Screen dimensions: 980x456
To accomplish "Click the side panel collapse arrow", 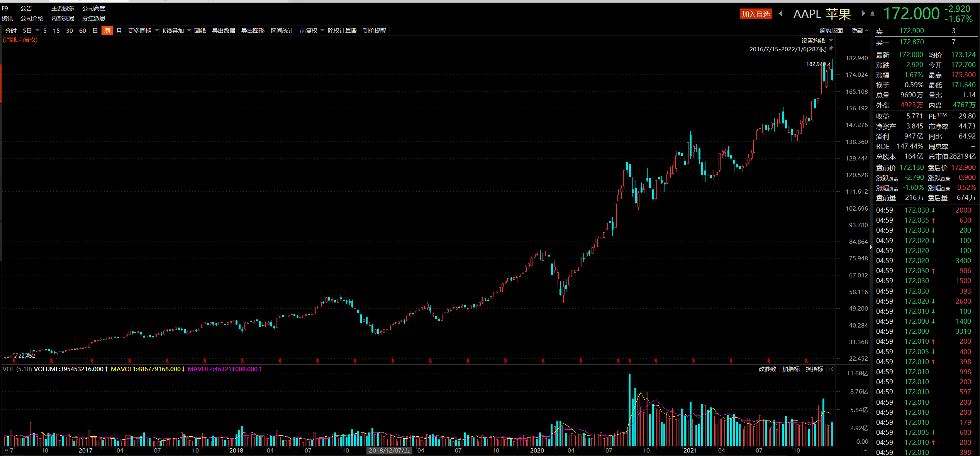I will coord(871,247).
